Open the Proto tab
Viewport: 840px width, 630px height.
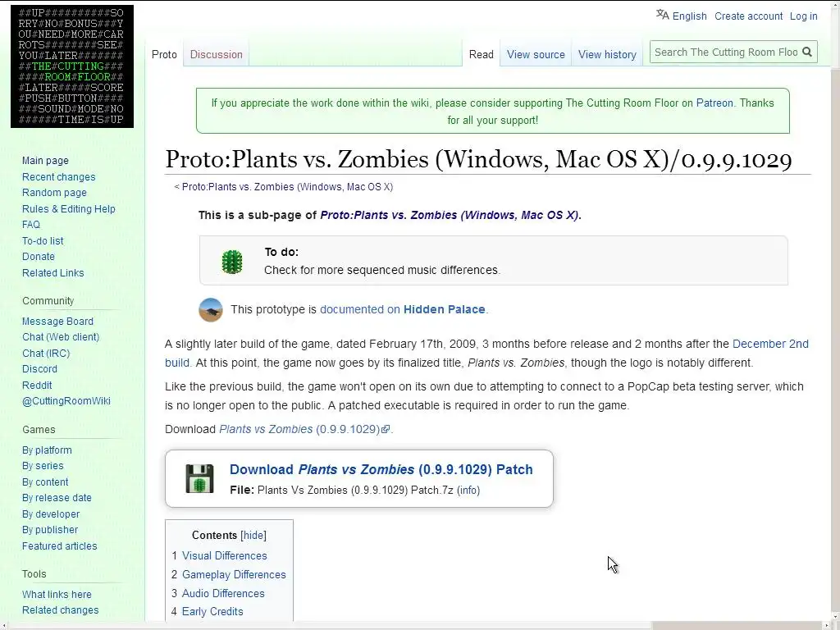(164, 55)
